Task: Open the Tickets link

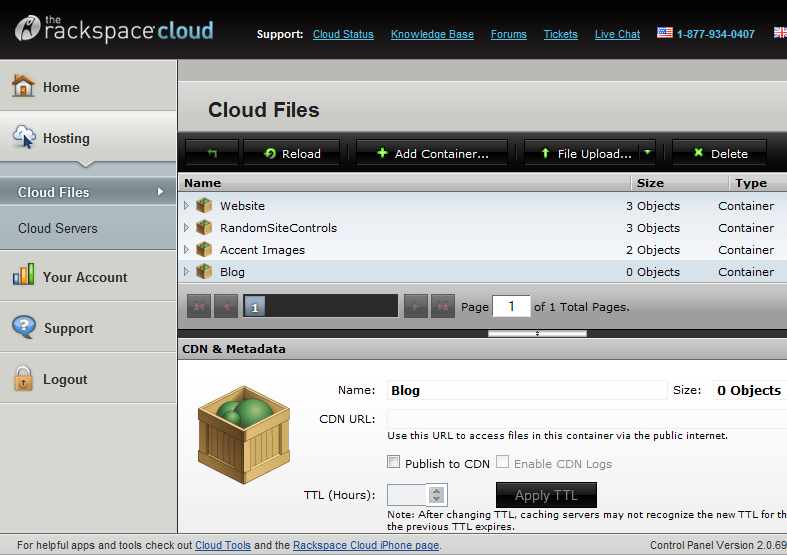Action: pyautogui.click(x=561, y=34)
